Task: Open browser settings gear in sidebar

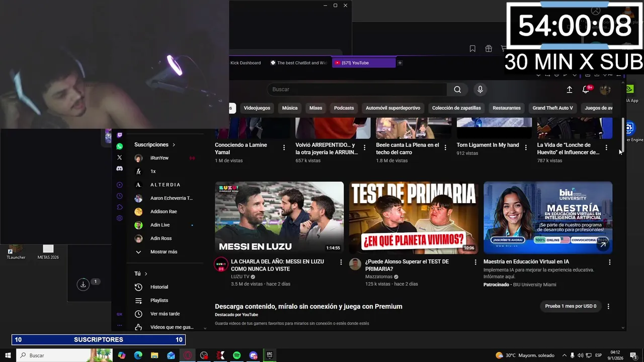Action: click(x=119, y=218)
